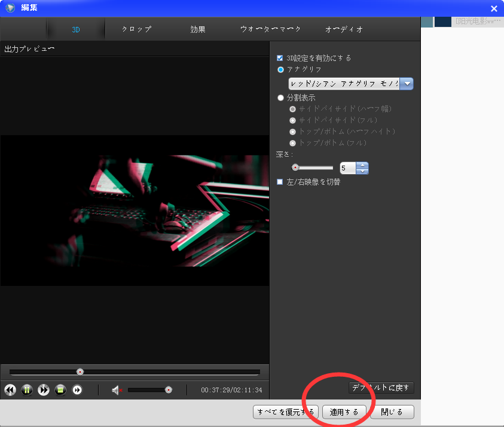
Task: Click the rewind playback button
Action: tap(10, 390)
